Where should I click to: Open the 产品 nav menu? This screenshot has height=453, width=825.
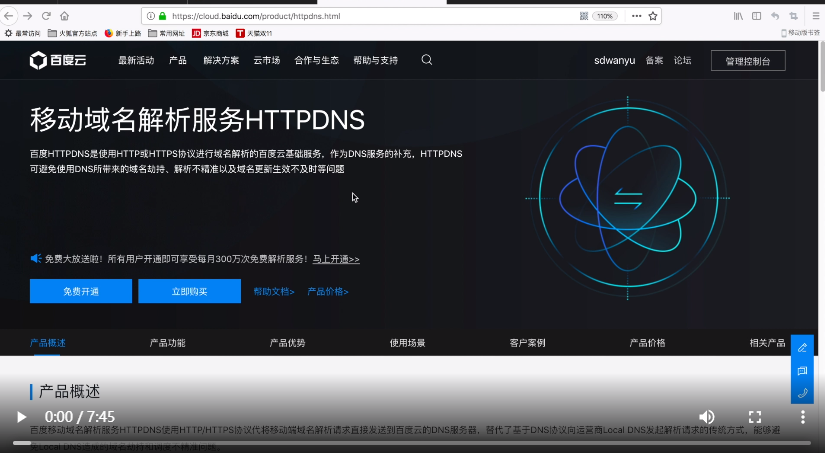pos(178,61)
